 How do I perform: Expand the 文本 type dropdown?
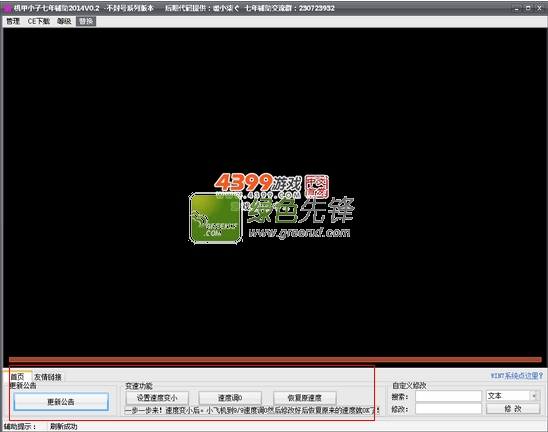[x=534, y=396]
